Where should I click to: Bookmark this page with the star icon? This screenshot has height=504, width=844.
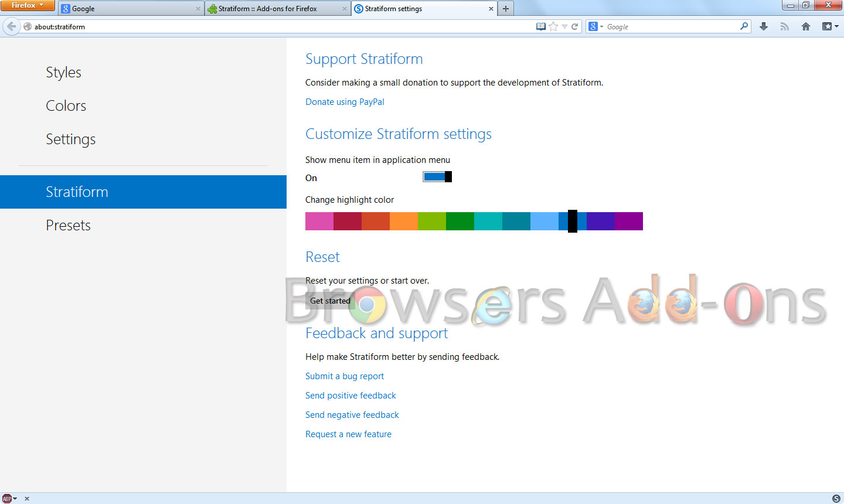pyautogui.click(x=553, y=26)
